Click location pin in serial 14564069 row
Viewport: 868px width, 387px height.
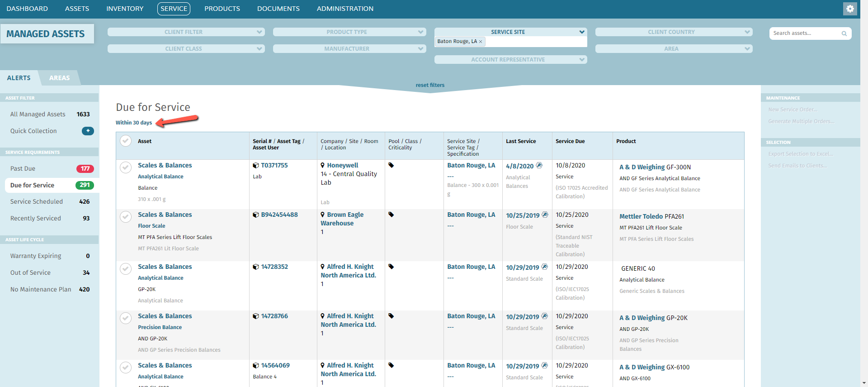(323, 365)
